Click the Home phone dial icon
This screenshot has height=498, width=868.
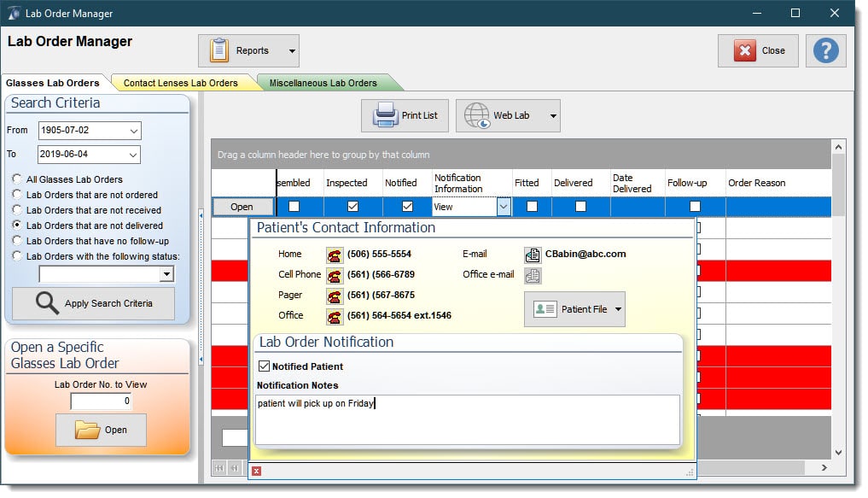point(334,255)
